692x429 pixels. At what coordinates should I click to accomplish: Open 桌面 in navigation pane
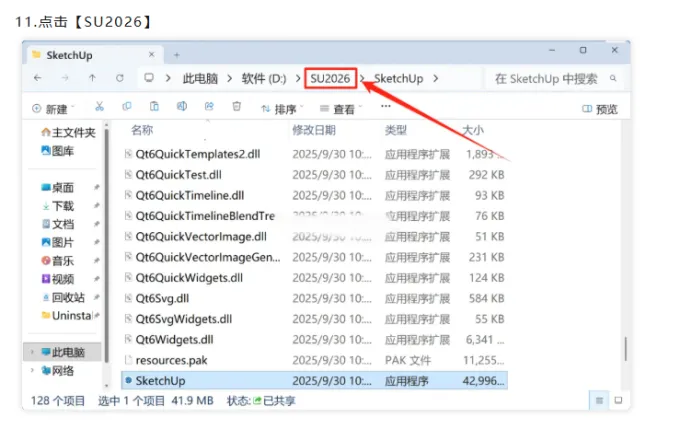[57, 188]
